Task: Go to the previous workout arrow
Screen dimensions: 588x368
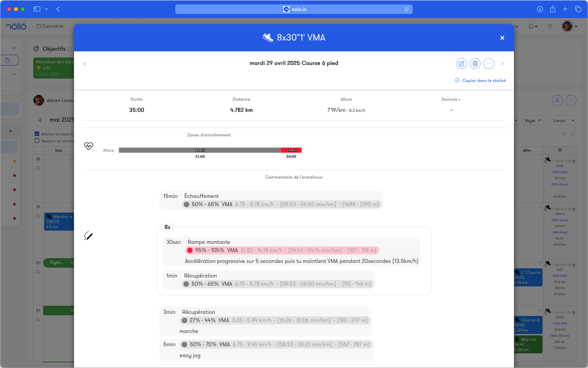Action: (x=85, y=64)
